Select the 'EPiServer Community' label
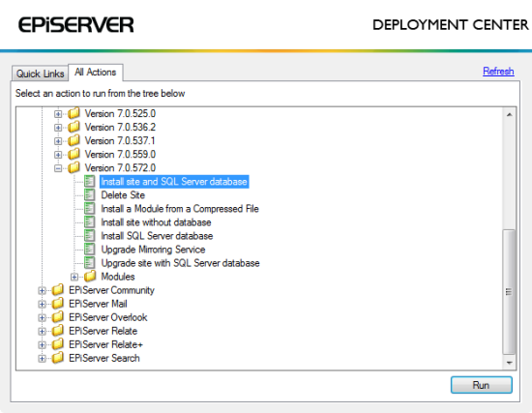Image resolution: width=532 pixels, height=413 pixels. coord(111,290)
